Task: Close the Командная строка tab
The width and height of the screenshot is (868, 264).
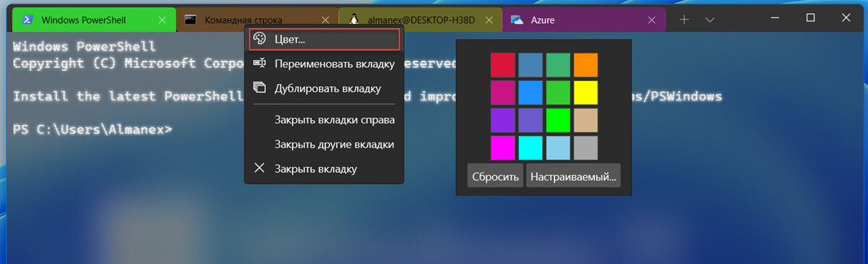Action: tap(325, 20)
